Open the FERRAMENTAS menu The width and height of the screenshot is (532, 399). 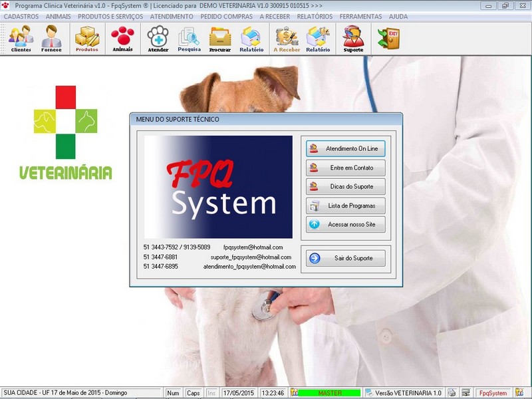tap(360, 17)
